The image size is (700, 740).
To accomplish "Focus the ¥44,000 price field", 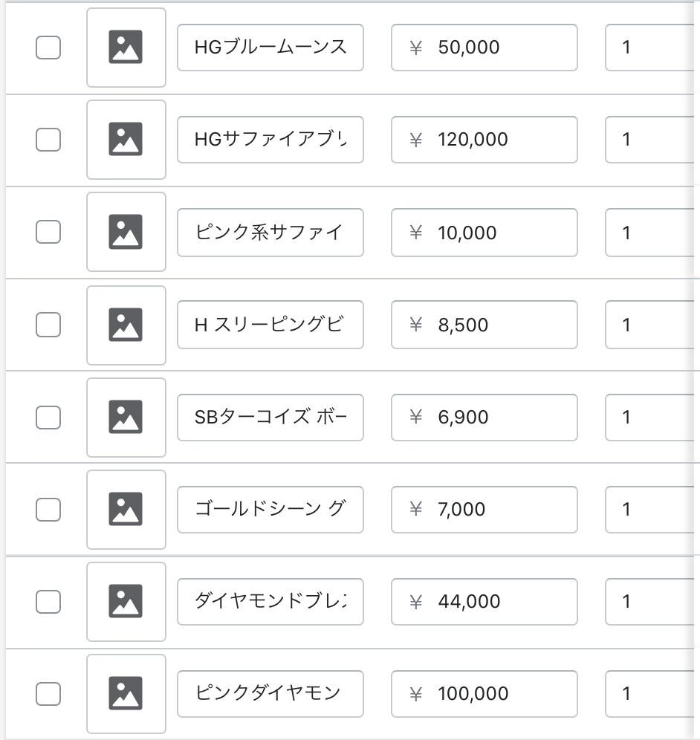I will coord(485,601).
